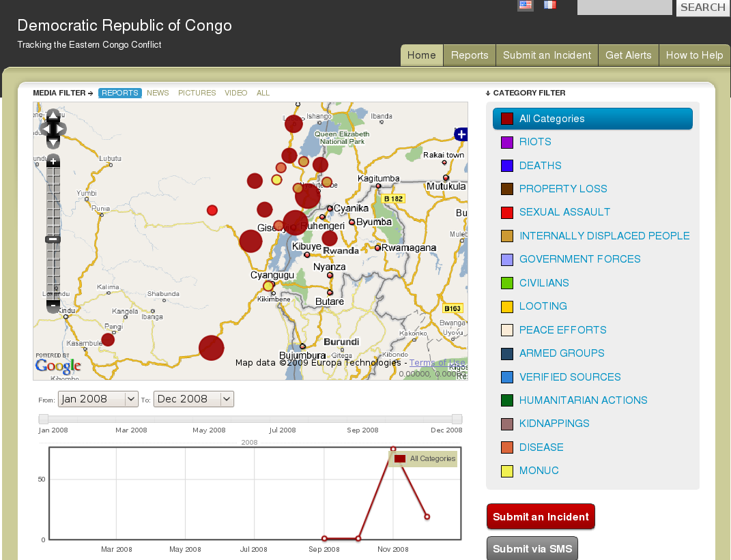
Task: Select the REPORTS media filter
Action: (x=120, y=93)
